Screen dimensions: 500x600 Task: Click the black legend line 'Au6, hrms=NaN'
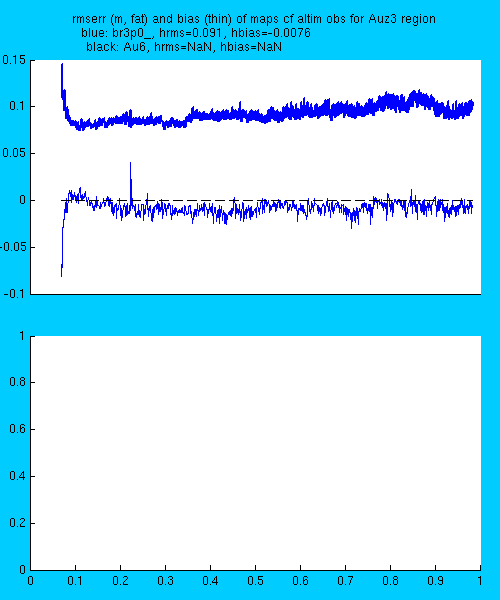184,47
